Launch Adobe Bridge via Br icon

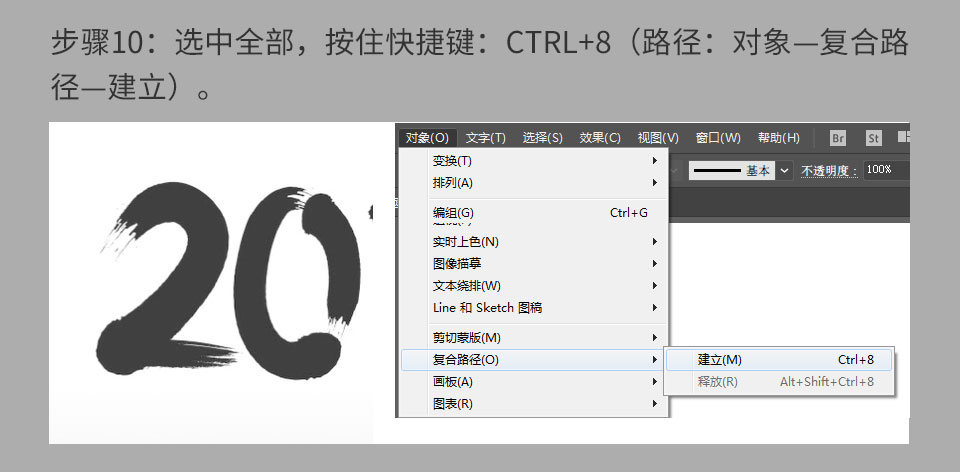838,138
